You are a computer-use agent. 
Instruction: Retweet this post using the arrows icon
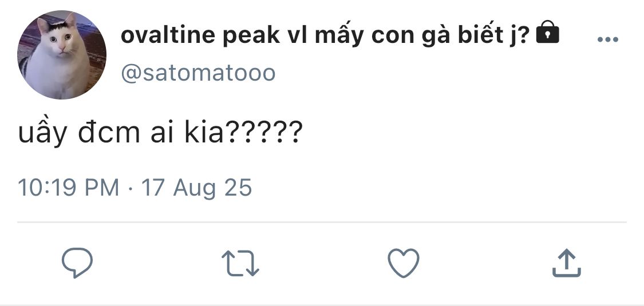point(240,264)
